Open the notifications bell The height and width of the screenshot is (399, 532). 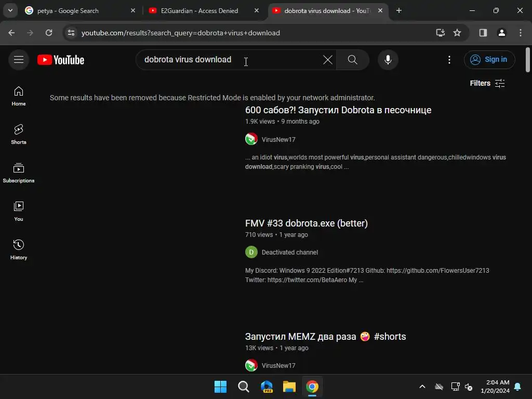pos(518,387)
